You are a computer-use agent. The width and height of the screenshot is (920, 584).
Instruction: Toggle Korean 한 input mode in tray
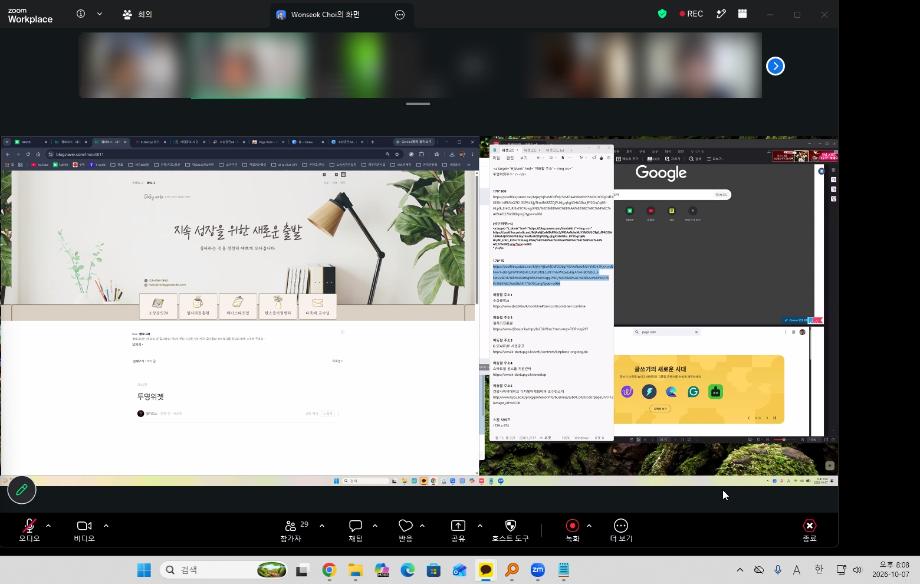pos(818,569)
